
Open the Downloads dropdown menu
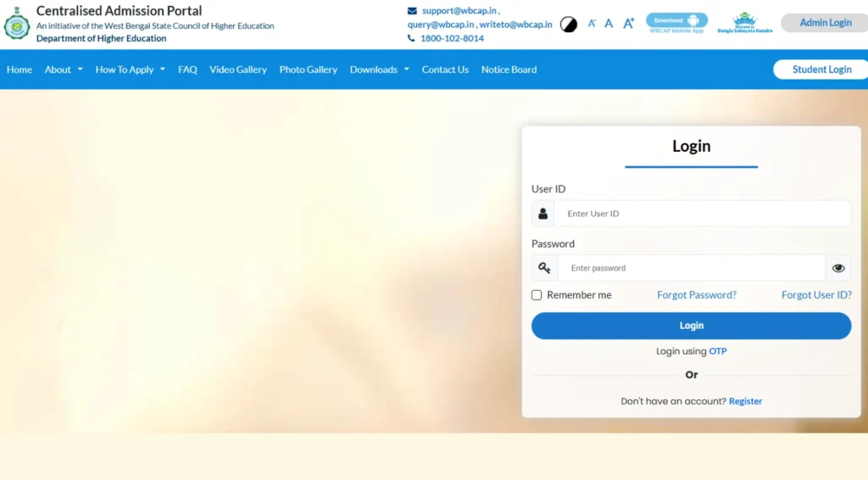click(x=379, y=70)
